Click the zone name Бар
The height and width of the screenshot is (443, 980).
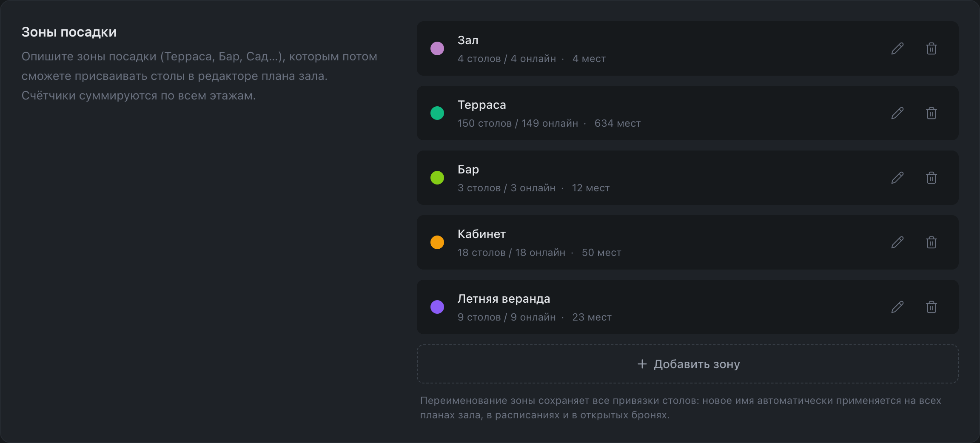click(468, 170)
